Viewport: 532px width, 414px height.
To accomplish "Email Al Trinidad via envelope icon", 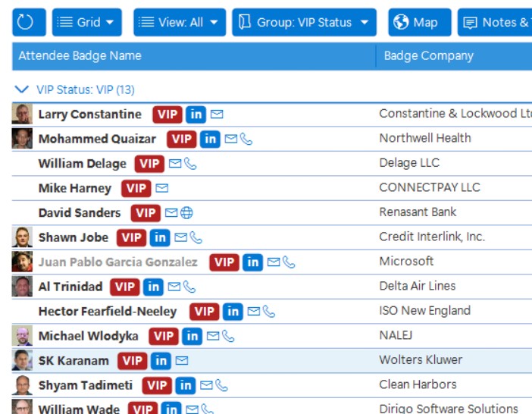I will 174,287.
